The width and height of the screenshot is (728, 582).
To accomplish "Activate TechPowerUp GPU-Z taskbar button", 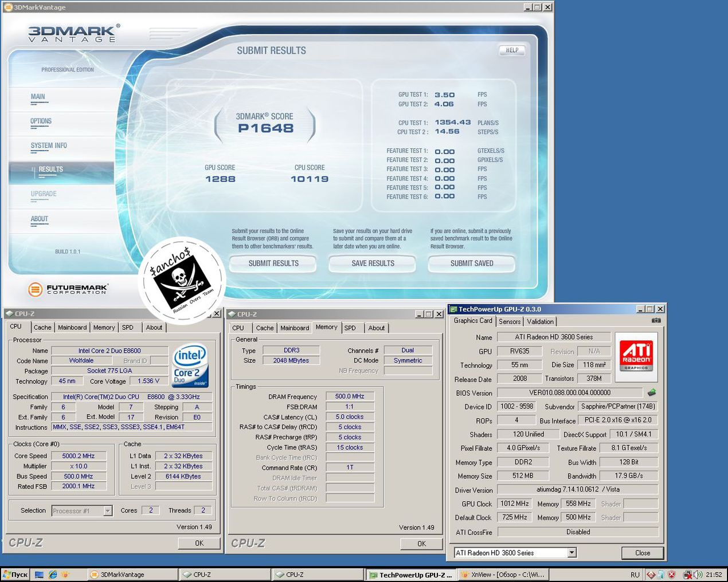I will [x=410, y=575].
